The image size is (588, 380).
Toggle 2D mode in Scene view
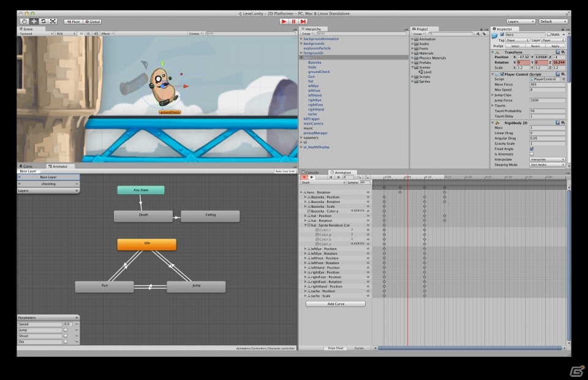click(81, 33)
